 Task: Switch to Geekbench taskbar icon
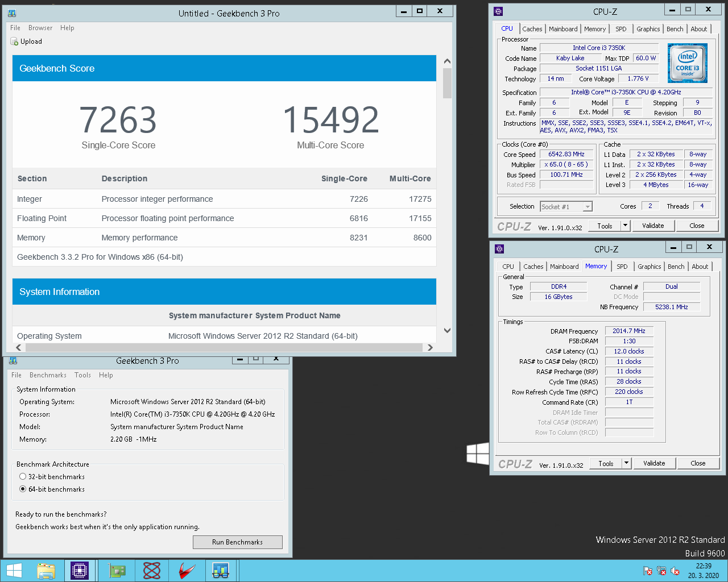[221, 571]
